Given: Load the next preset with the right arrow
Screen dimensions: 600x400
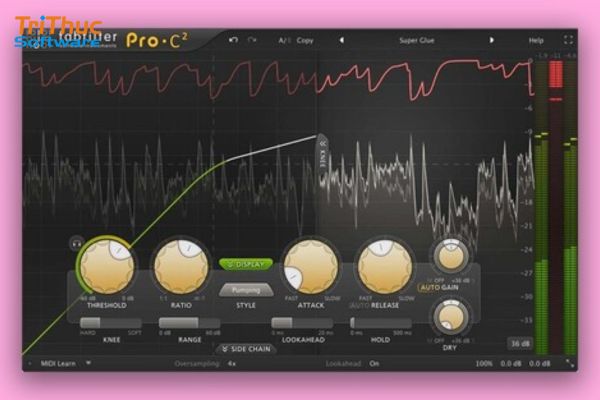Looking at the screenshot, I should coord(492,40).
